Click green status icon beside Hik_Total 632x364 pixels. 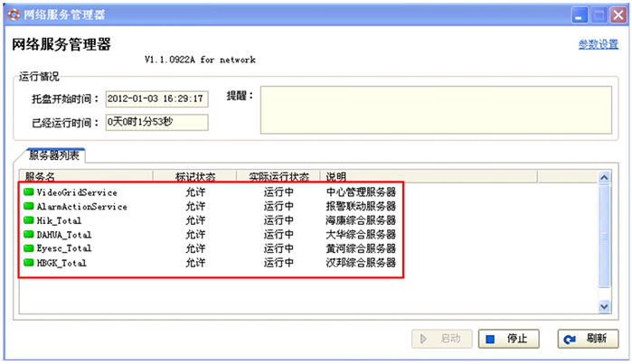point(29,220)
